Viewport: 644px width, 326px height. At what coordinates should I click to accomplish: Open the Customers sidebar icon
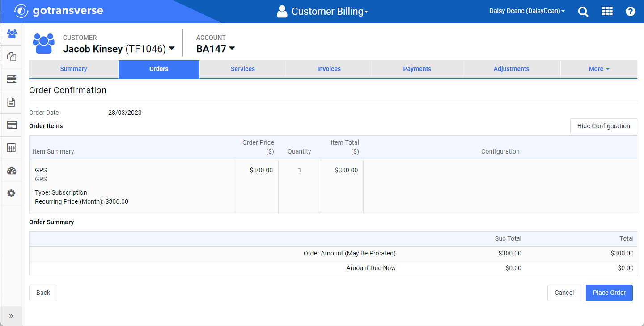[x=12, y=34]
